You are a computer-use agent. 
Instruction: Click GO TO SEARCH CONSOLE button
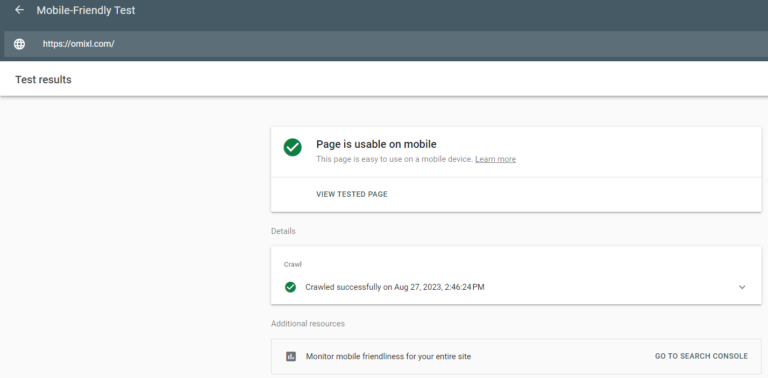pos(701,356)
